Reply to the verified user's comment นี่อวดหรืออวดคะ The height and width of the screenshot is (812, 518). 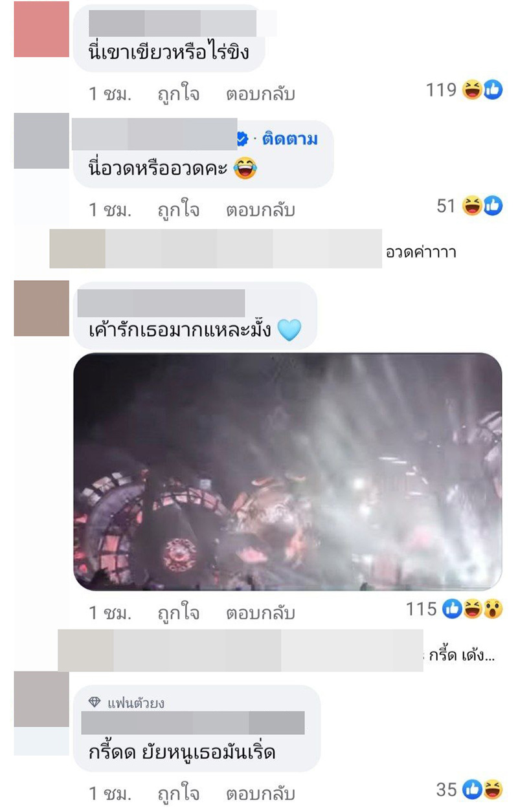tap(260, 210)
